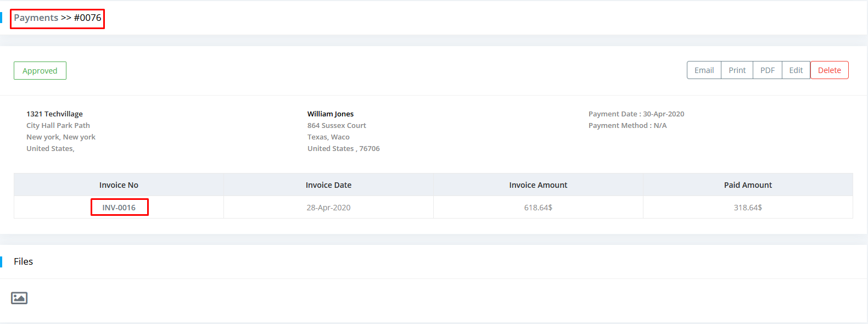Edit payment #0076
Image resolution: width=868 pixels, height=324 pixels.
(796, 70)
